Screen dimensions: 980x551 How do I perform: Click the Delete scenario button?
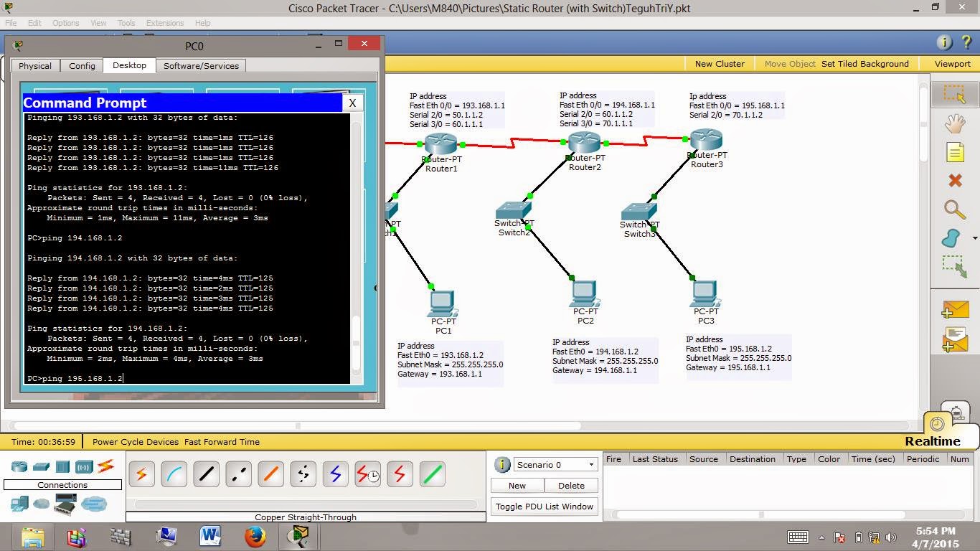(571, 486)
